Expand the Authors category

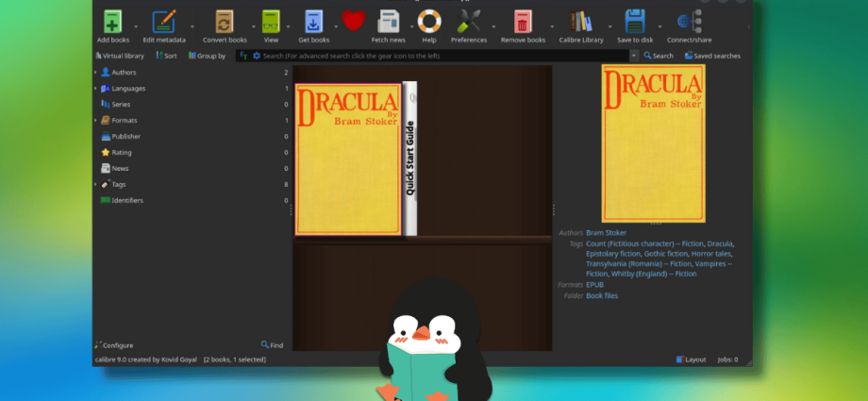96,72
